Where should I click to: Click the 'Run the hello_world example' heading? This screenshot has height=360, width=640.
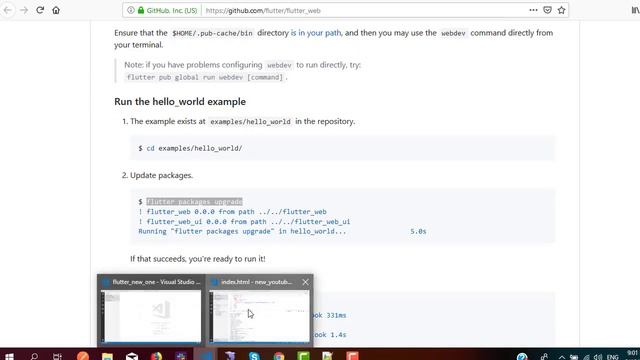(180, 102)
